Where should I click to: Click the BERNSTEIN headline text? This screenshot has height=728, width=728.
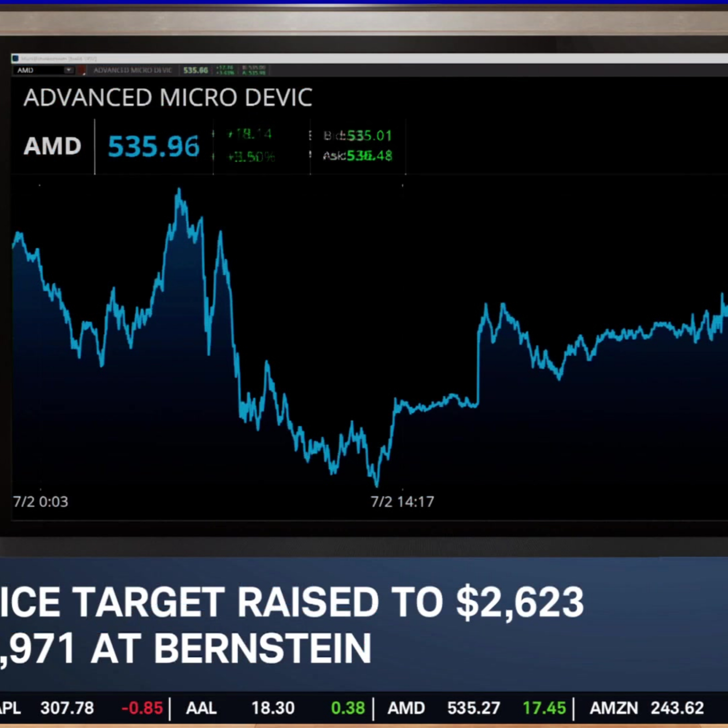click(263, 649)
